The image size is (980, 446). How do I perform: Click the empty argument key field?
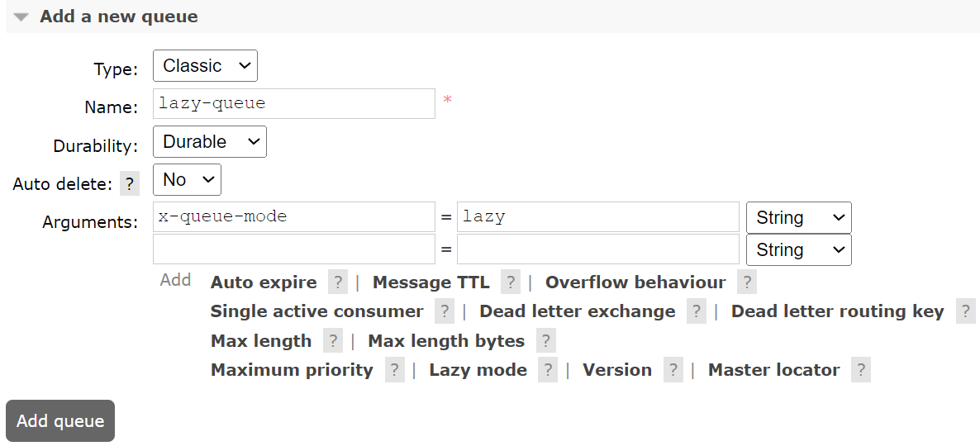click(294, 249)
